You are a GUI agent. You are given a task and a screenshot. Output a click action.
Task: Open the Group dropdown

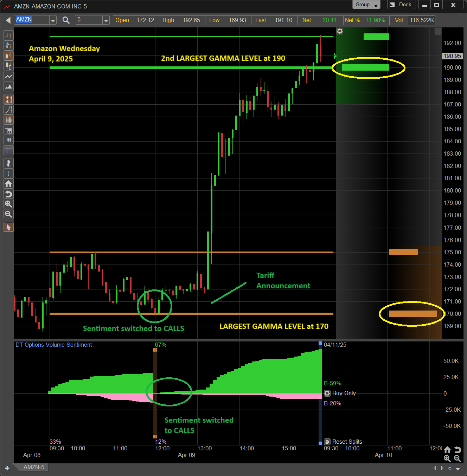[366, 5]
